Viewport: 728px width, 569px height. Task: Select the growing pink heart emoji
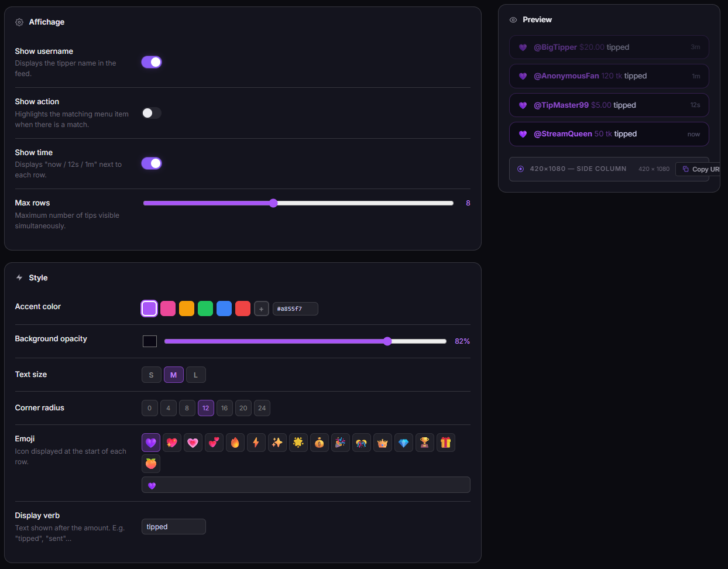[x=193, y=443]
